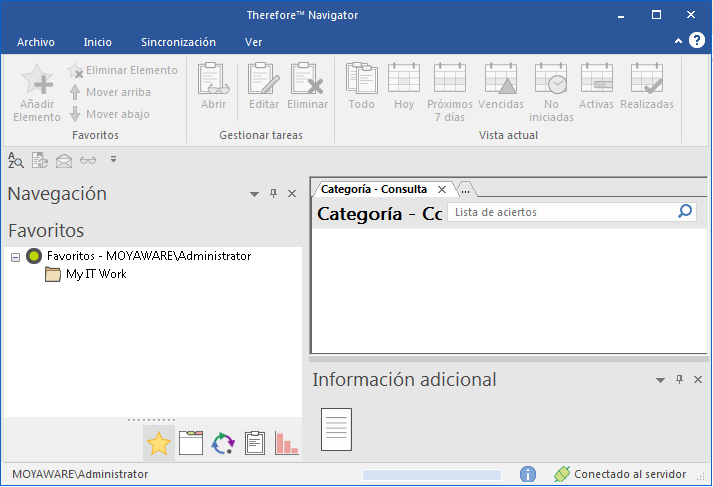
Task: Open the quick access toolbar customize arrow
Action: click(x=113, y=159)
